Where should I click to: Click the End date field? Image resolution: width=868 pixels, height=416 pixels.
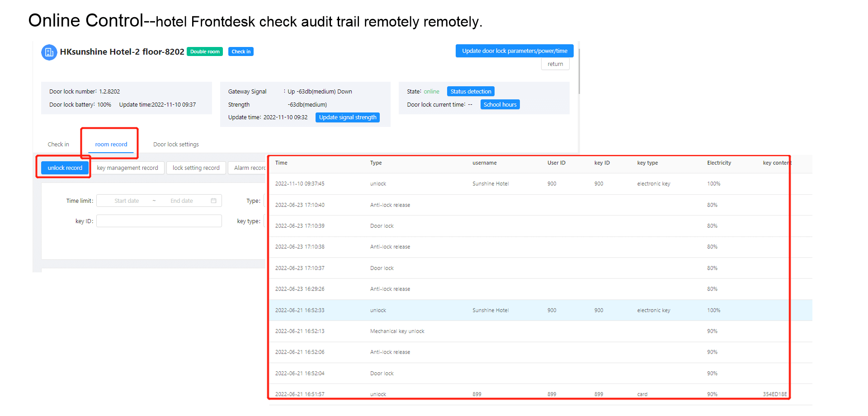click(x=182, y=201)
